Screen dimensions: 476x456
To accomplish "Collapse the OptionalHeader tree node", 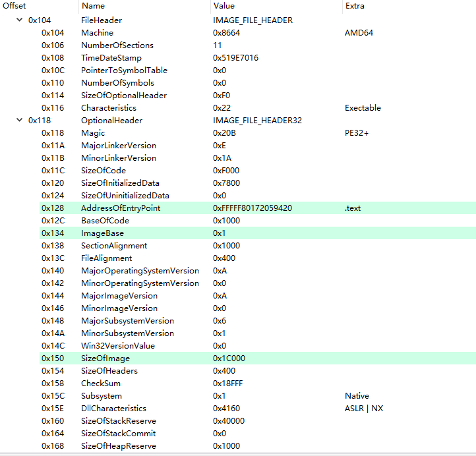I will coord(20,121).
